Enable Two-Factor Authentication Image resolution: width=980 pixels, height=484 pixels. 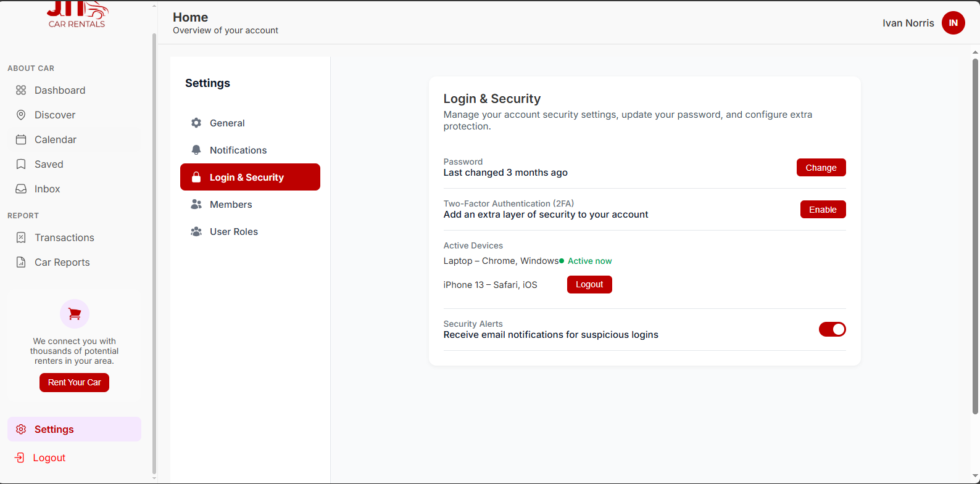(823, 210)
